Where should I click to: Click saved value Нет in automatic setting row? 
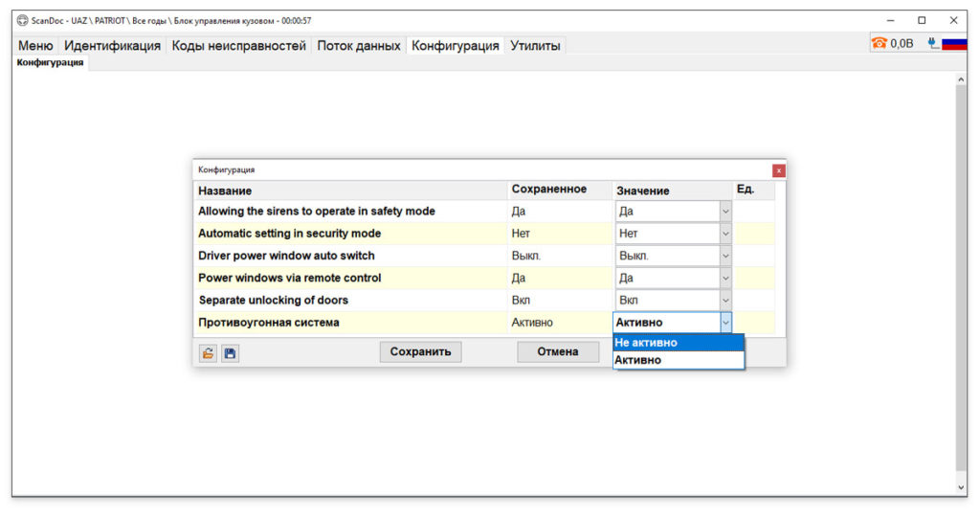pos(520,234)
